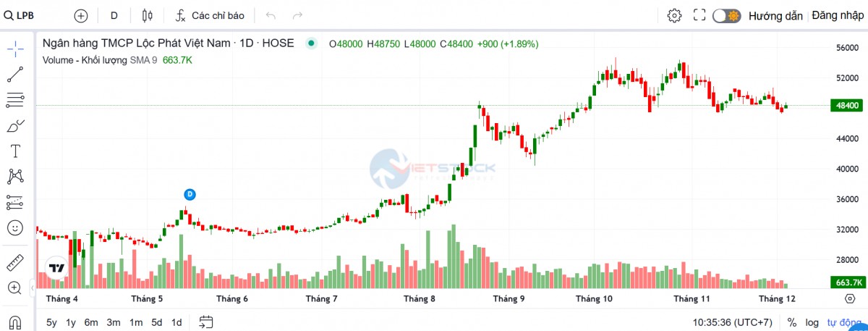Viewport: 868px width, 331px height.
Task: Click the redo arrow icon
Action: (297, 15)
